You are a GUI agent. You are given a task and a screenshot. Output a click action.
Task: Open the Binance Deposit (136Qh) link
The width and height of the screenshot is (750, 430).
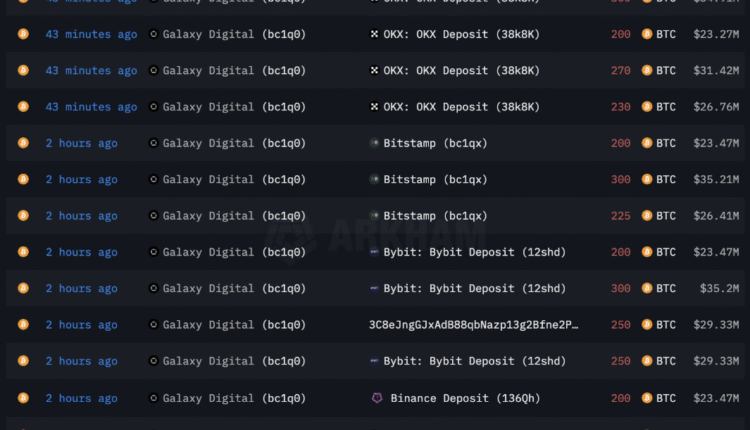pyautogui.click(x=465, y=398)
